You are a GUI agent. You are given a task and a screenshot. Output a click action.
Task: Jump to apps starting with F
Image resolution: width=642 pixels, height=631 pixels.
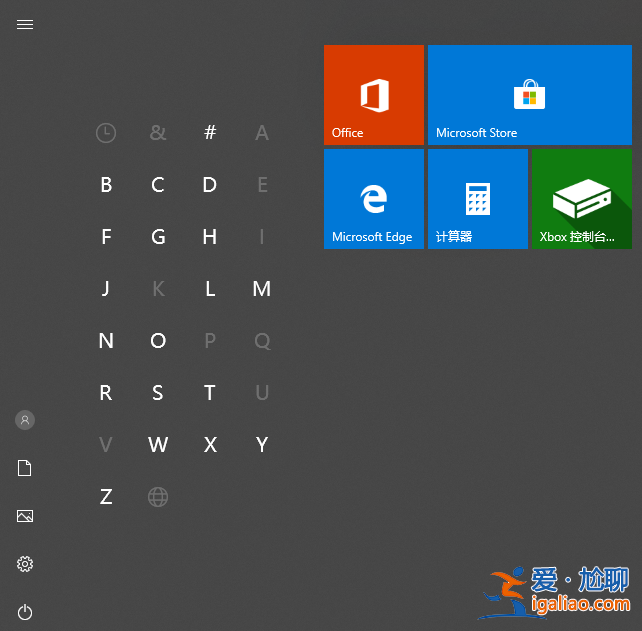106,237
